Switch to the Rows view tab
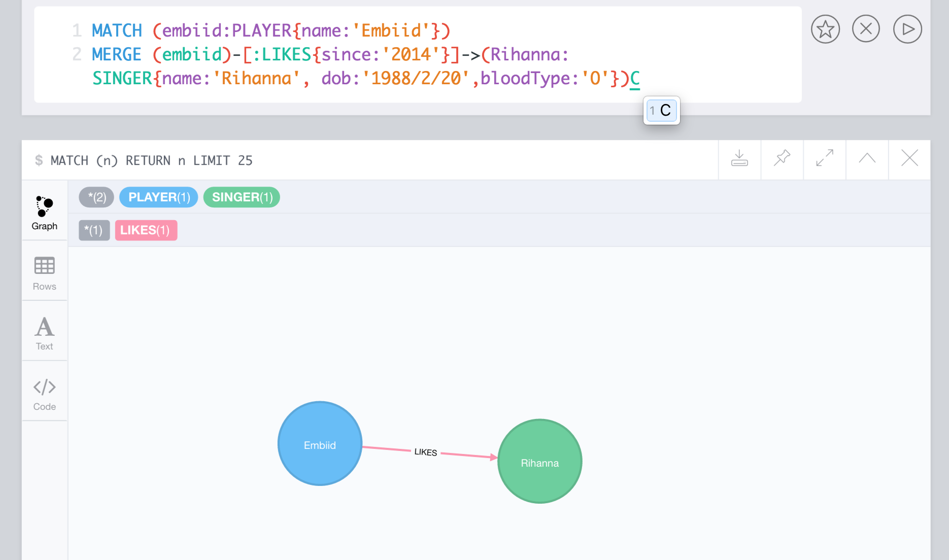Screen dimensions: 949x560 pos(45,273)
